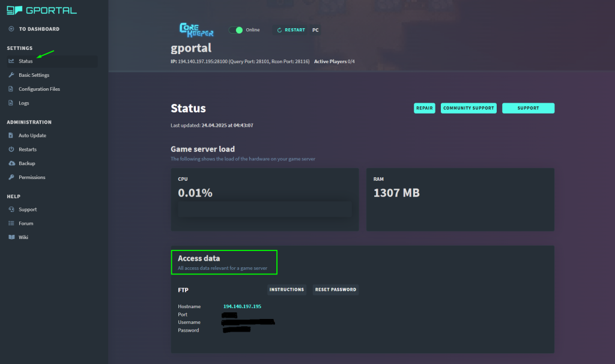Click the RAM value 1307 MB
The height and width of the screenshot is (364, 615).
point(396,193)
